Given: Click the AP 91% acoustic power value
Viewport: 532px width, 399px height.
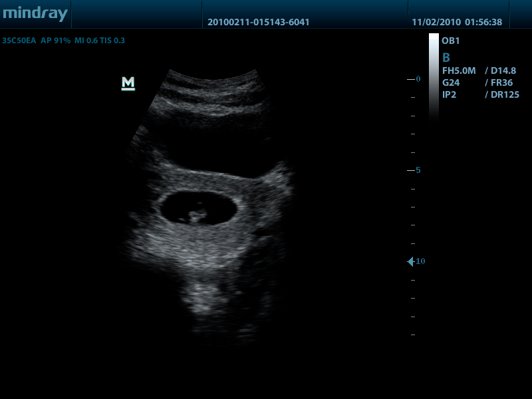Looking at the screenshot, I should click(55, 41).
